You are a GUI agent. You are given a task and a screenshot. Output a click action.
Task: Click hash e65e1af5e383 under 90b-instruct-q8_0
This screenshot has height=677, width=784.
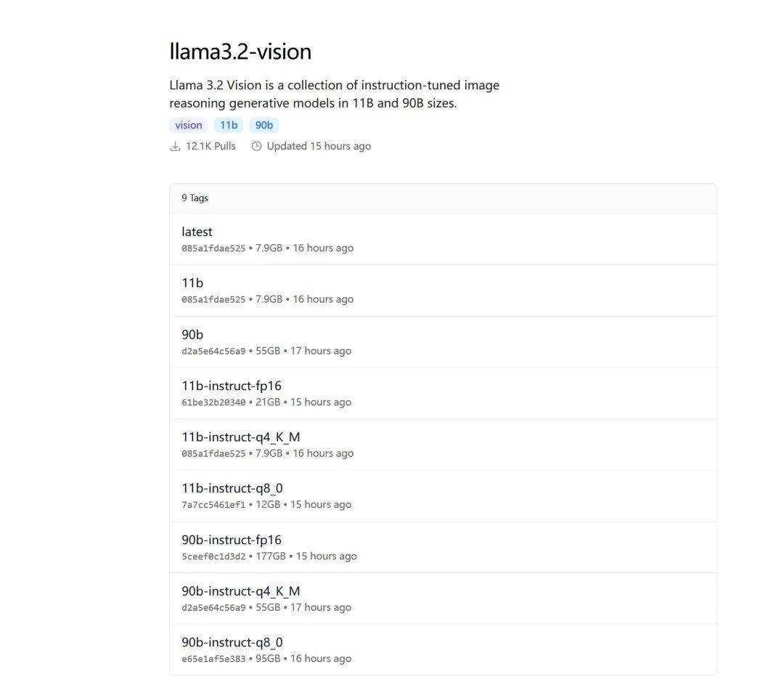(x=213, y=659)
